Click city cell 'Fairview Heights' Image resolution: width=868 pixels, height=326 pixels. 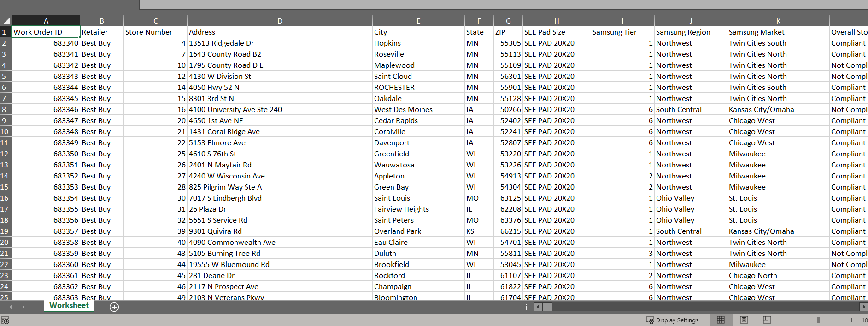418,209
